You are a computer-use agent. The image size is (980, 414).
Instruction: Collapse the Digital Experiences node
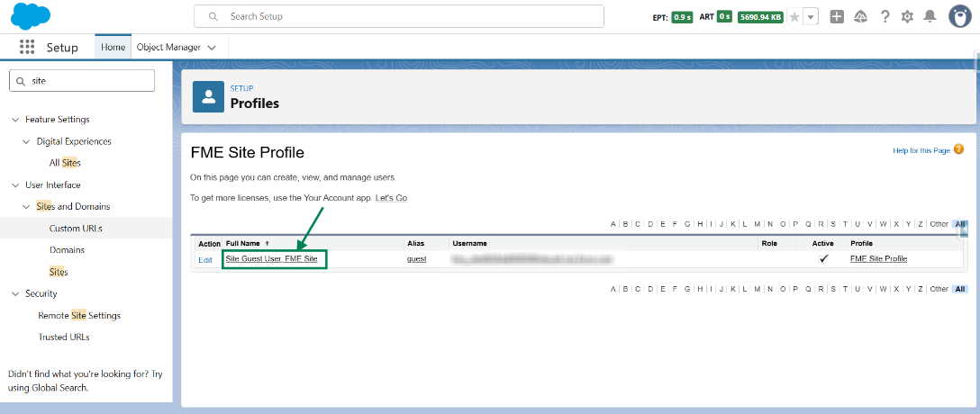(x=26, y=141)
